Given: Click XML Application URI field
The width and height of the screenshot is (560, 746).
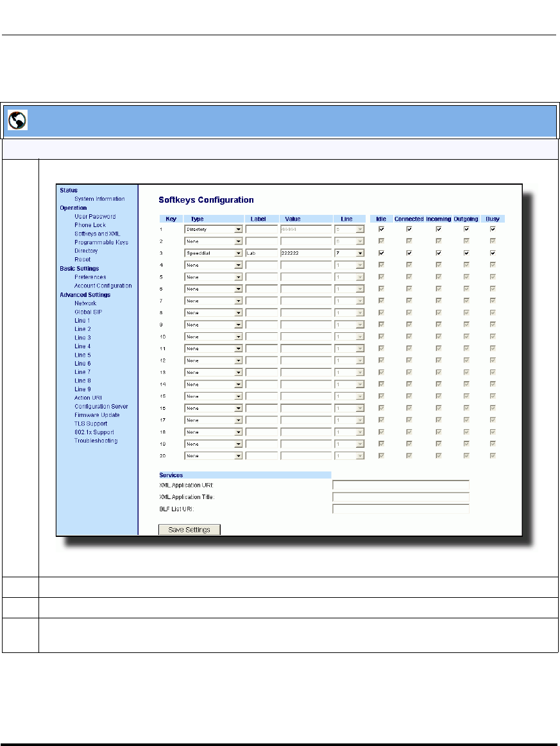Looking at the screenshot, I should pyautogui.click(x=401, y=486).
